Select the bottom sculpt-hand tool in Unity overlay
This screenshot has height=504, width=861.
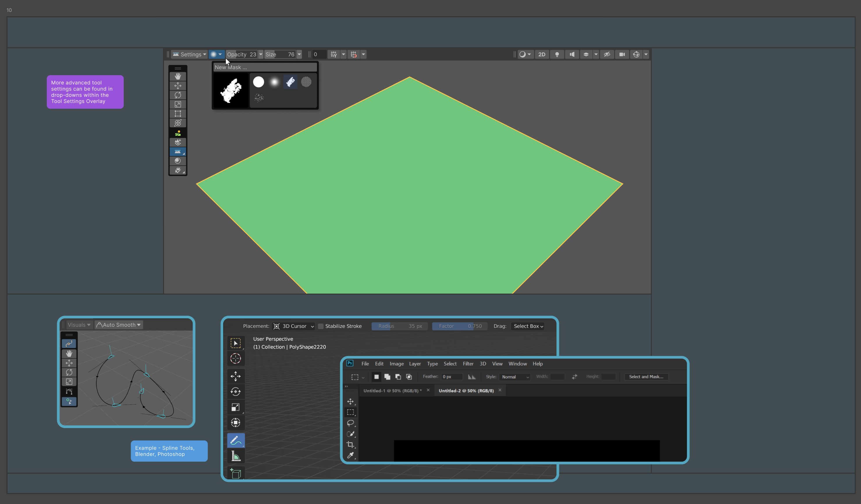[x=178, y=170]
